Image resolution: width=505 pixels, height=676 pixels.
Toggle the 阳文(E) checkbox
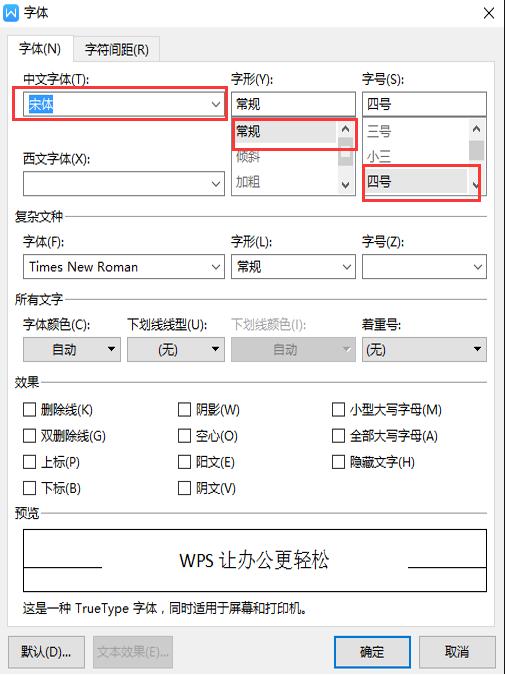tap(184, 462)
